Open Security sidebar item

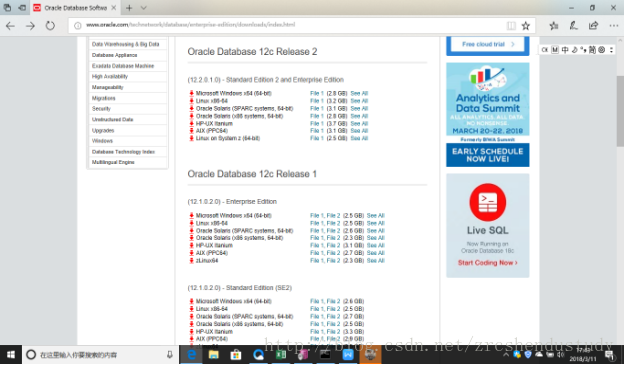(x=101, y=109)
